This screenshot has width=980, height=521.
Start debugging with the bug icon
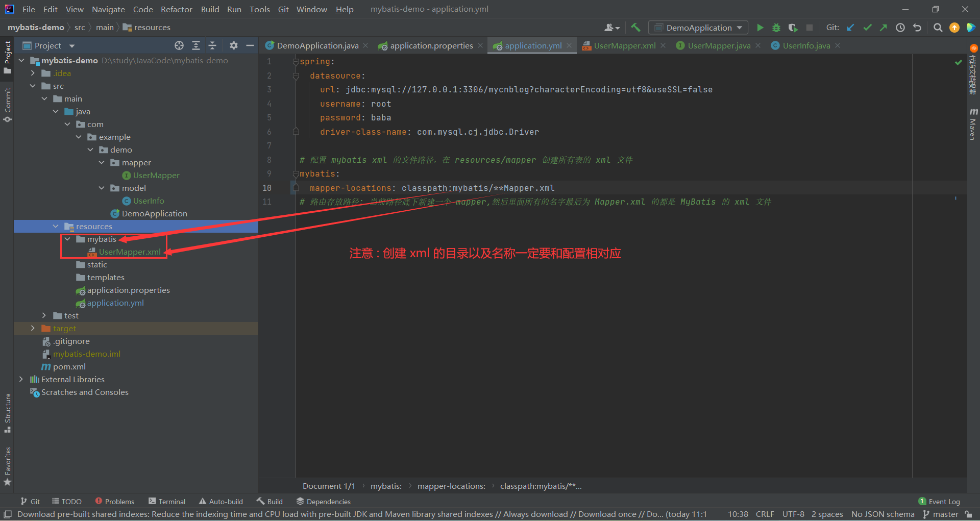click(x=776, y=28)
